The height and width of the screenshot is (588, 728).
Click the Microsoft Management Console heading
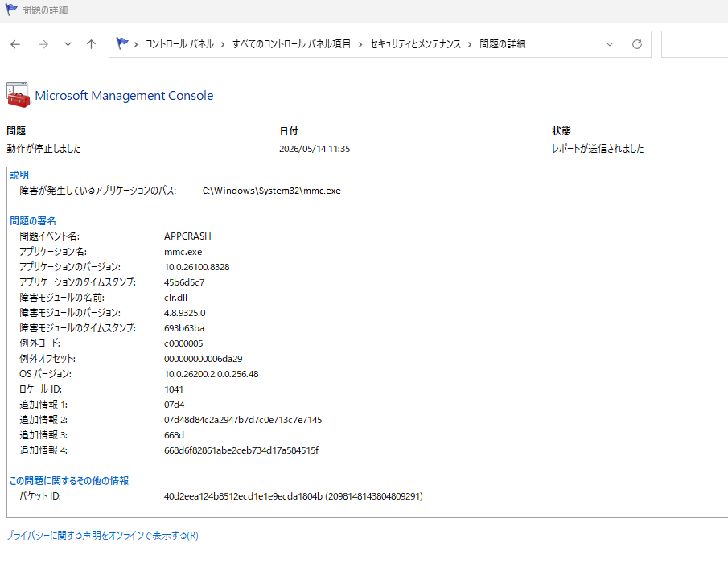[124, 96]
